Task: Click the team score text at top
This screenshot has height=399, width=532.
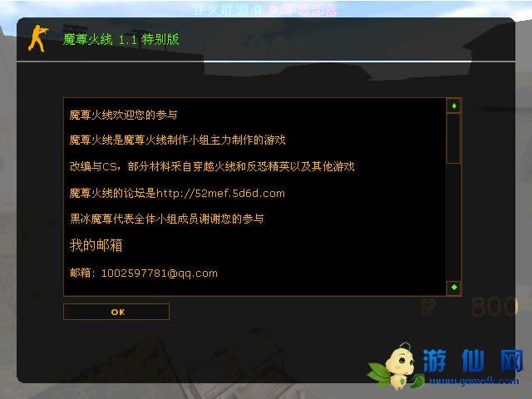Action: [x=266, y=9]
